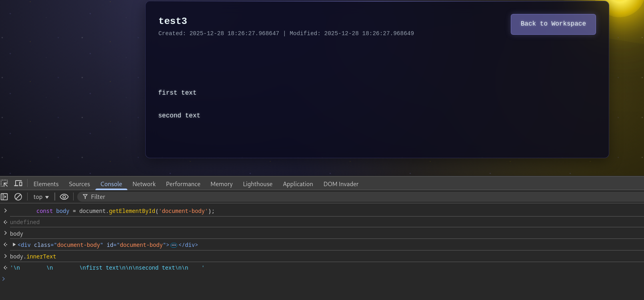This screenshot has height=300, width=644.
Task: Create a live expression with eye icon
Action: pyautogui.click(x=64, y=197)
